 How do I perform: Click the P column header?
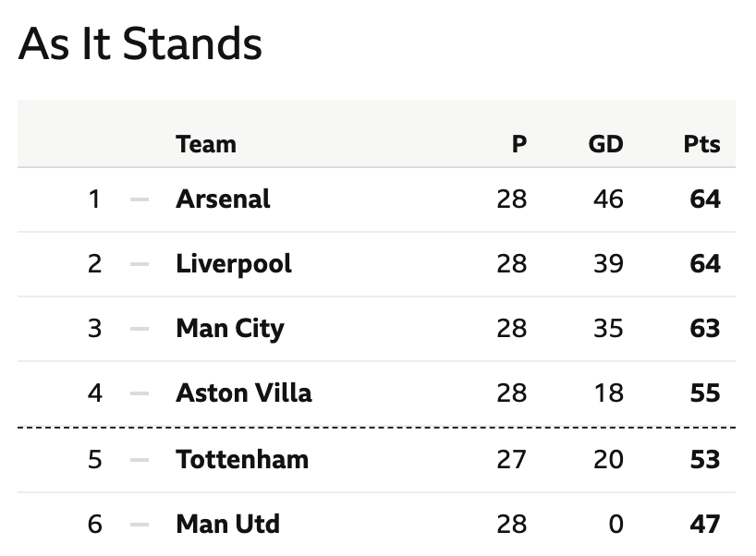(519, 144)
